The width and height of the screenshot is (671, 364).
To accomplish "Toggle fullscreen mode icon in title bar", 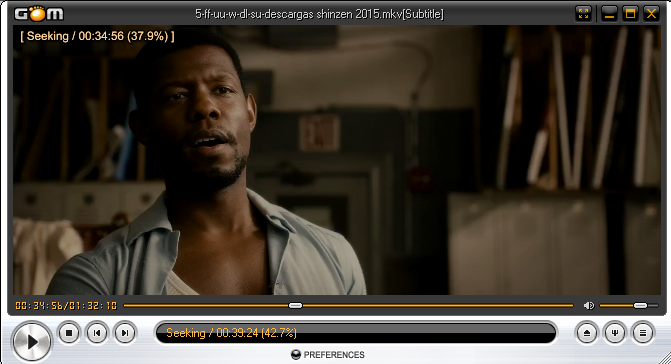I will click(x=584, y=13).
